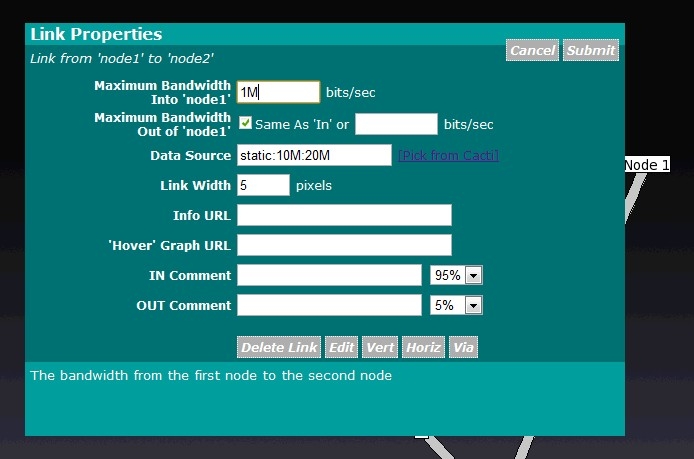Click the Link Width field
Image resolution: width=694 pixels, height=459 pixels.
tap(263, 185)
